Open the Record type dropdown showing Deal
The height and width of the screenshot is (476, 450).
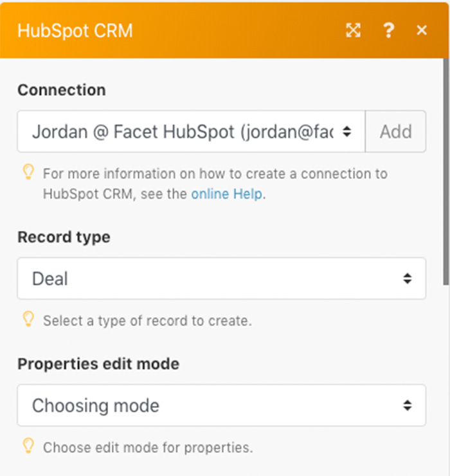tap(222, 279)
